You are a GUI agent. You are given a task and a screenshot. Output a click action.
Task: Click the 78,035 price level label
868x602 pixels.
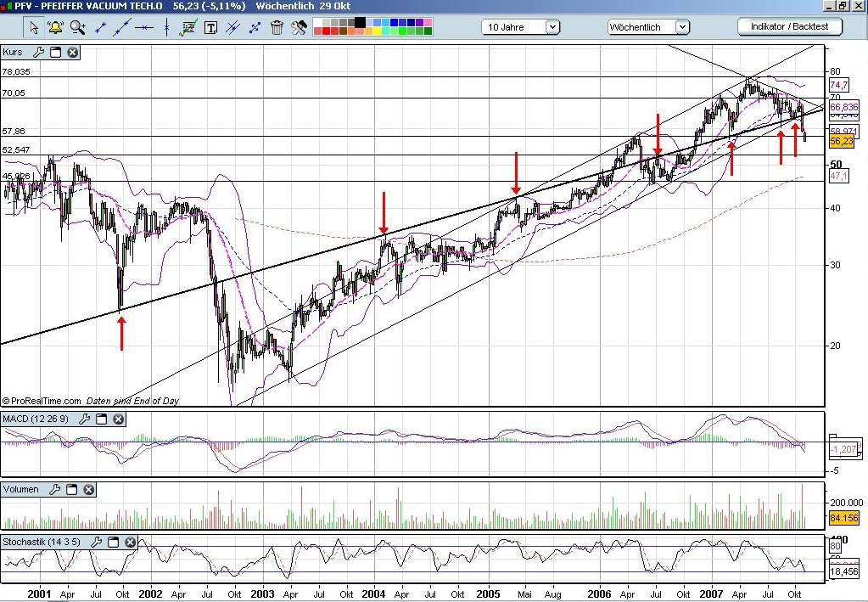16,71
